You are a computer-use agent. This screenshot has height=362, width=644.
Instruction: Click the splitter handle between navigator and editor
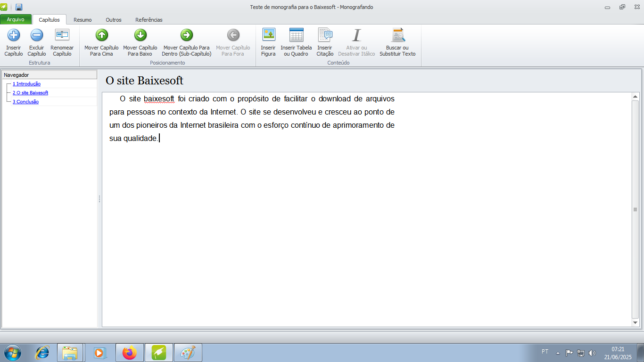coord(99,199)
